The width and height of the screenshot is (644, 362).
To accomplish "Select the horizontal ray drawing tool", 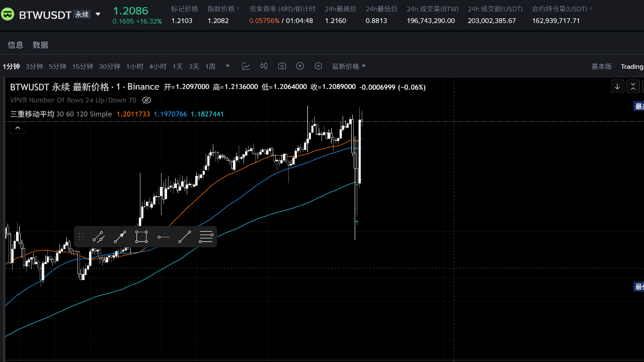I will pos(163,237).
